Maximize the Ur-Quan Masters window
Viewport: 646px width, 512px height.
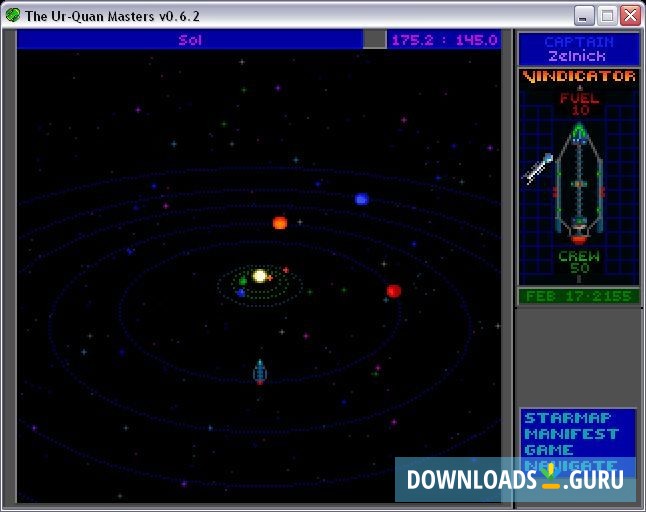(607, 16)
